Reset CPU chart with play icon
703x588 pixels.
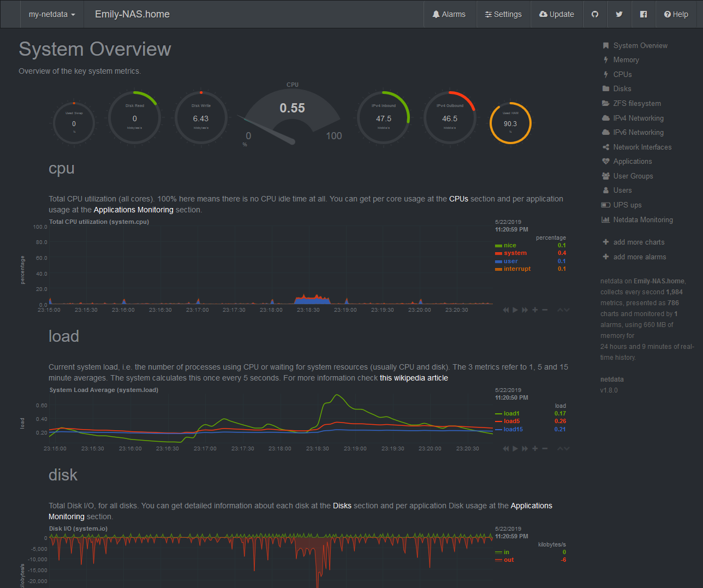tap(515, 310)
